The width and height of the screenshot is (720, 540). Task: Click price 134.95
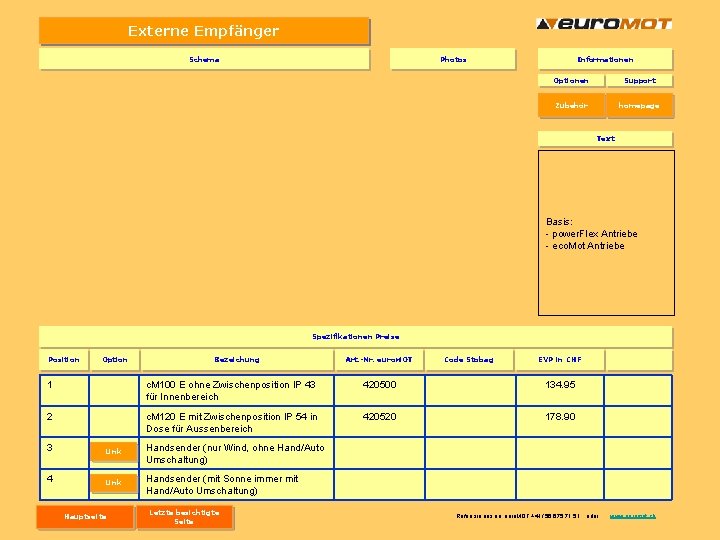560,385
